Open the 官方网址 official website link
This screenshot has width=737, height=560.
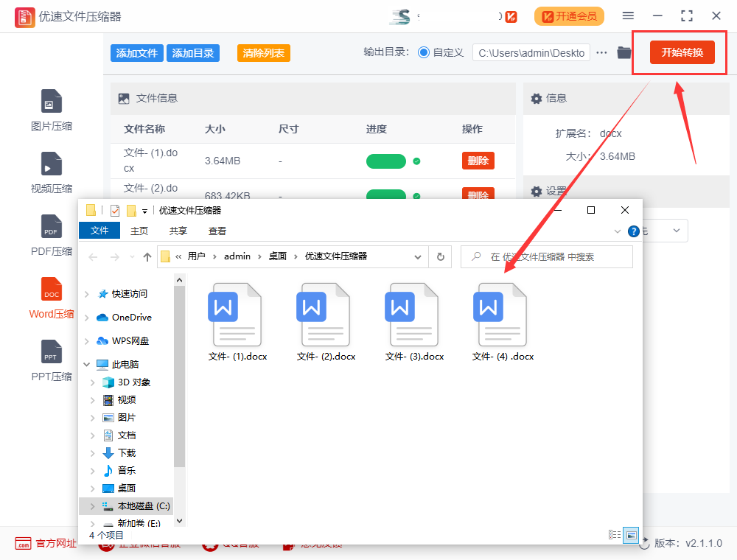click(x=46, y=544)
